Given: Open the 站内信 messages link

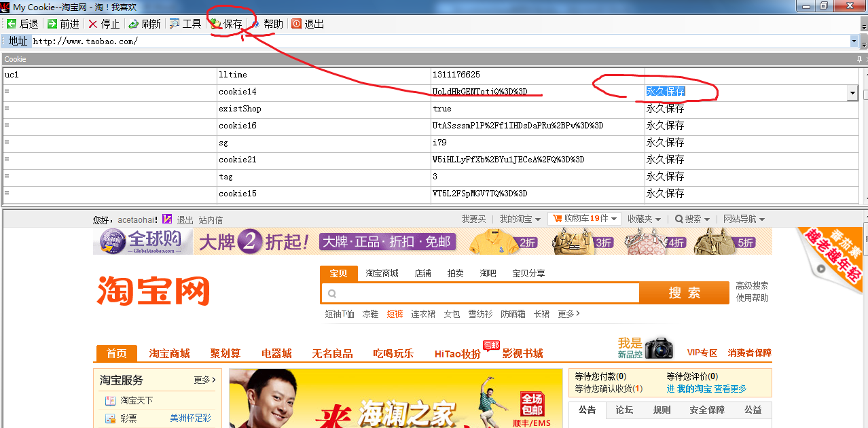Looking at the screenshot, I should click(211, 220).
